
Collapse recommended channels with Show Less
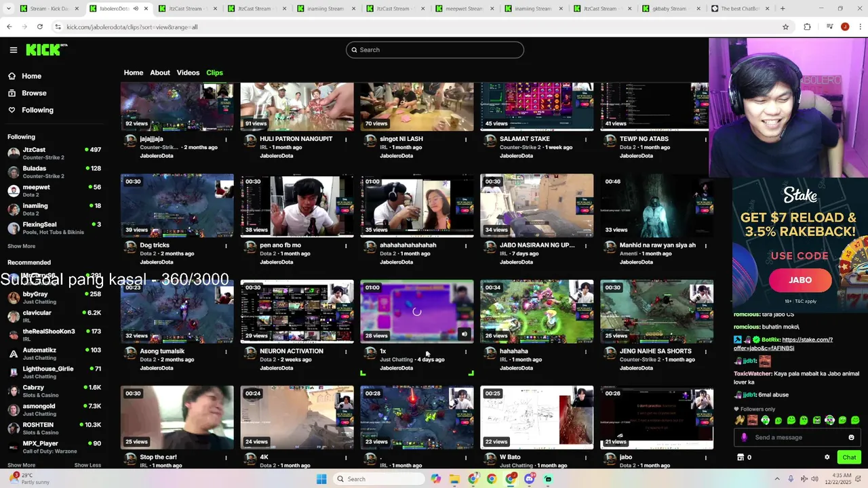(87, 466)
